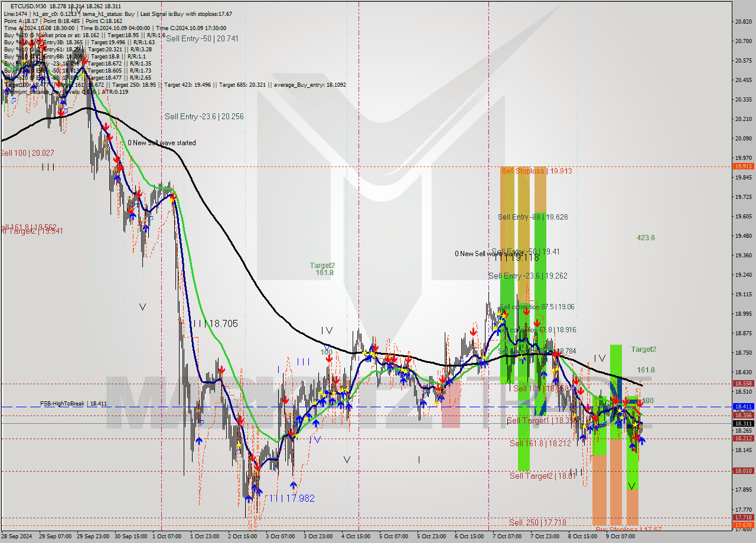Select the 18.750 price axis value
This screenshot has height=543, width=756.
743,353
